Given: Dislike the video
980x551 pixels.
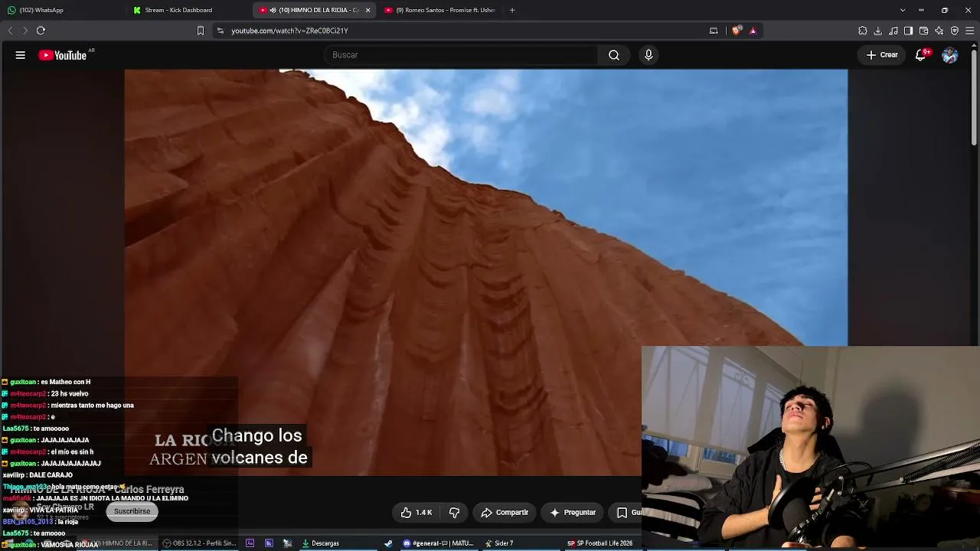Looking at the screenshot, I should [x=454, y=512].
